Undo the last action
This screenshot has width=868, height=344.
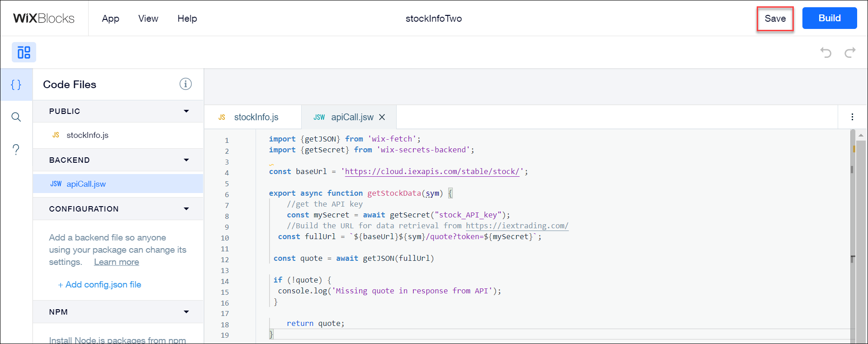[826, 52]
